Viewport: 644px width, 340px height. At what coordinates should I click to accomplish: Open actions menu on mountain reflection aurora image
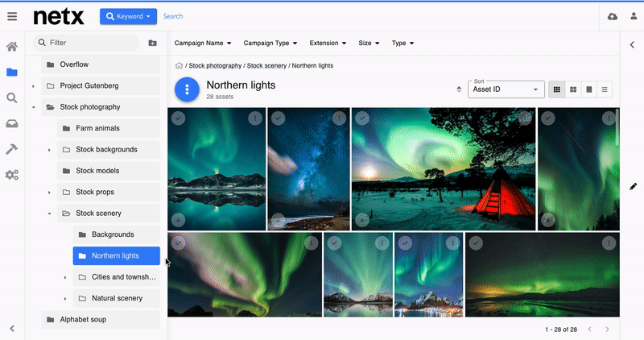[255, 118]
